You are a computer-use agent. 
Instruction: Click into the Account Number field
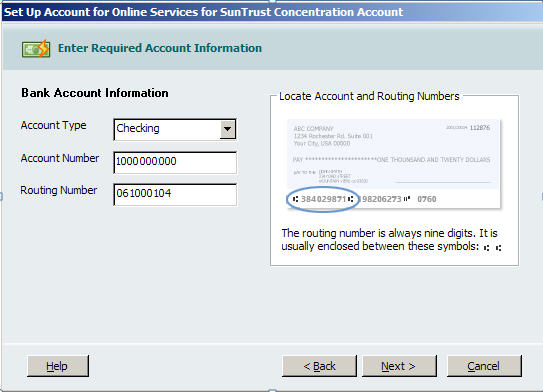(175, 162)
